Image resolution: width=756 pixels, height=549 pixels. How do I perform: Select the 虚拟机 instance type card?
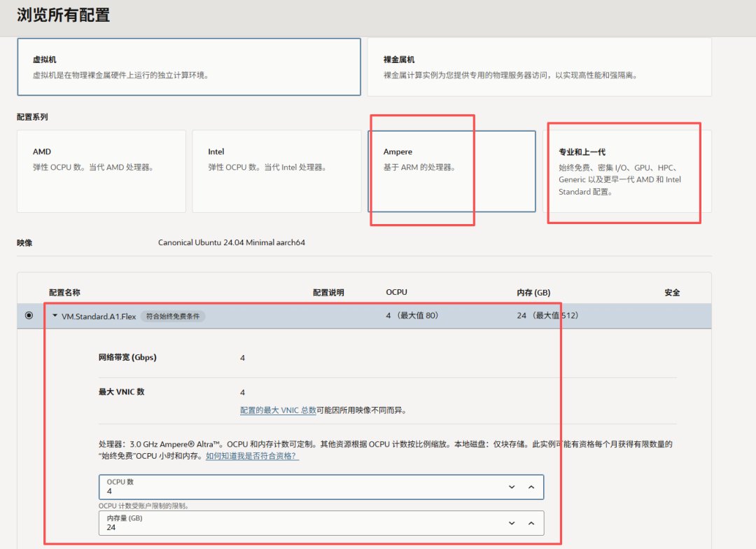pyautogui.click(x=189, y=67)
